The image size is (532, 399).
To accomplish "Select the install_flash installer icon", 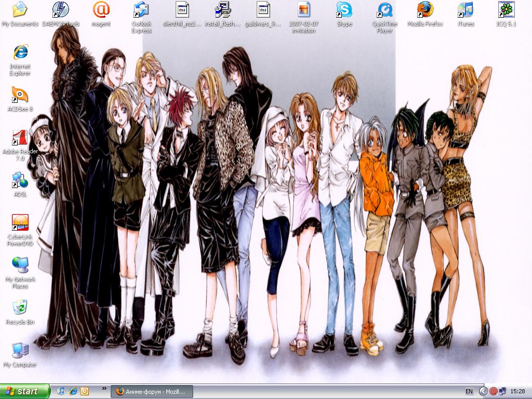I will 222,14.
